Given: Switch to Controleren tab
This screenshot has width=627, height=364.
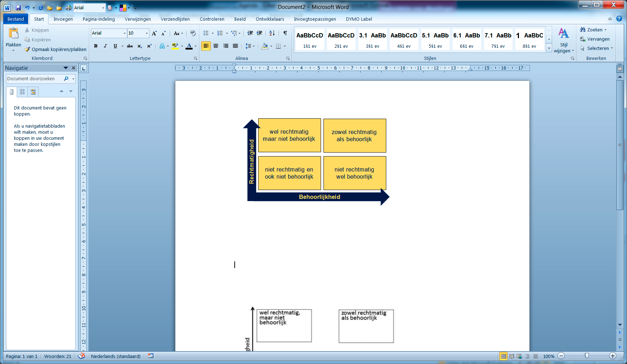Looking at the screenshot, I should point(212,19).
